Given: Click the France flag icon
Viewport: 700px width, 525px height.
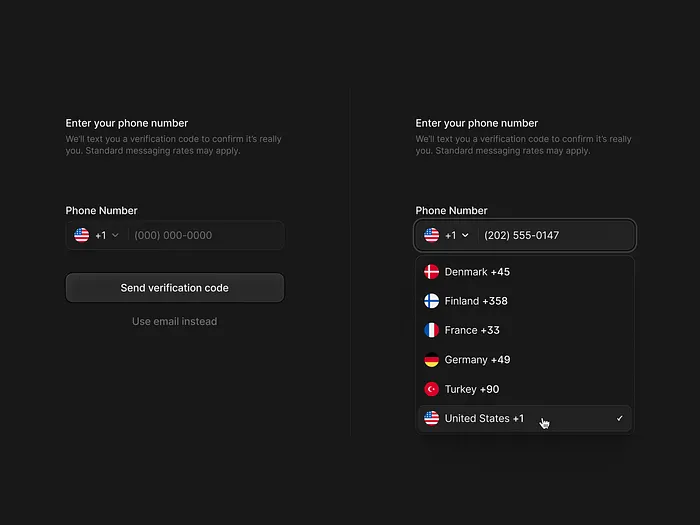Looking at the screenshot, I should click(x=432, y=330).
